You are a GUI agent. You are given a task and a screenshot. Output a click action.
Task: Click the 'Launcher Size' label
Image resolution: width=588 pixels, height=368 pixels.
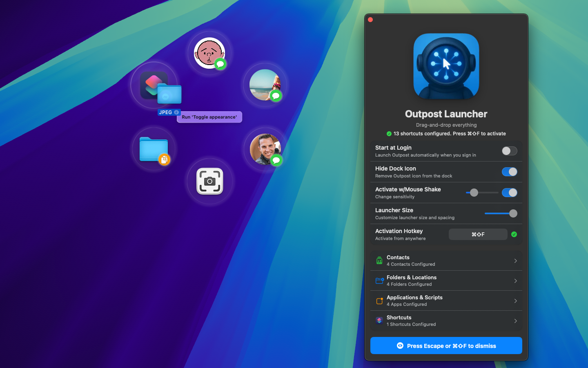(394, 210)
